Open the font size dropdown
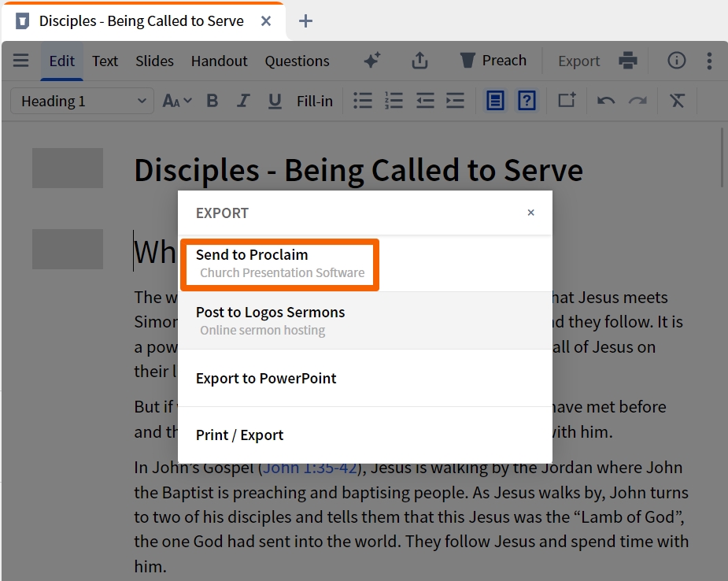Image resolution: width=728 pixels, height=581 pixels. click(176, 101)
